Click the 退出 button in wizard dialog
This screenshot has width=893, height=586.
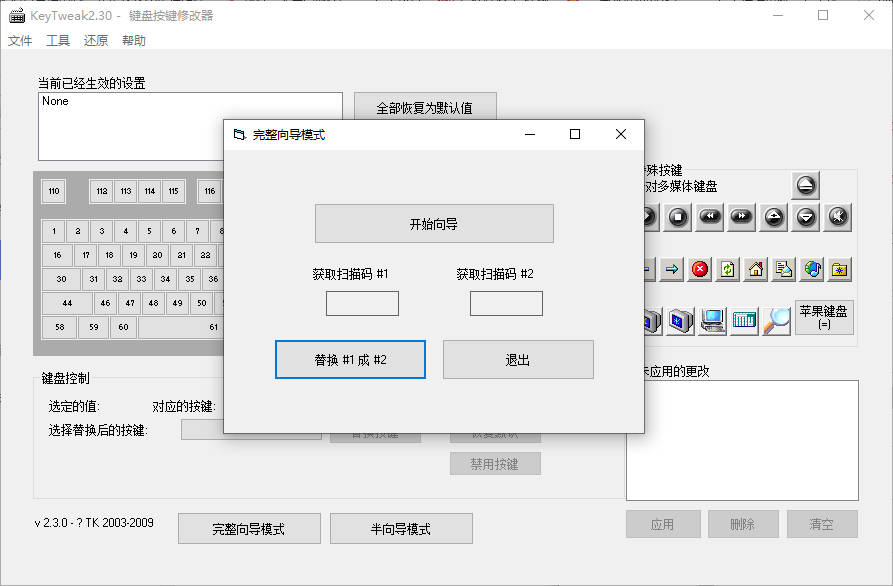coord(518,359)
